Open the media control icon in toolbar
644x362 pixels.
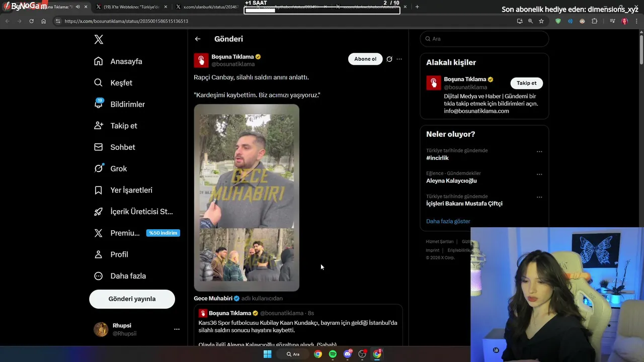[612, 21]
